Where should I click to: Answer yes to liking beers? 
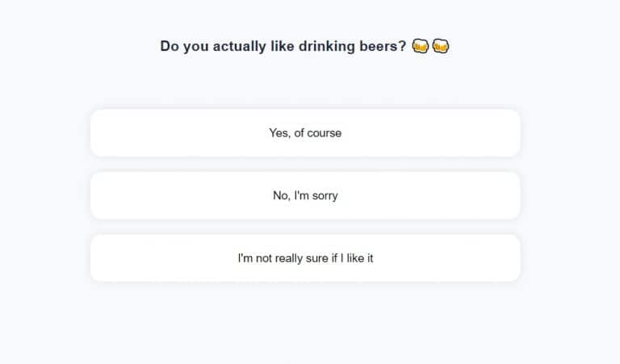tap(305, 133)
